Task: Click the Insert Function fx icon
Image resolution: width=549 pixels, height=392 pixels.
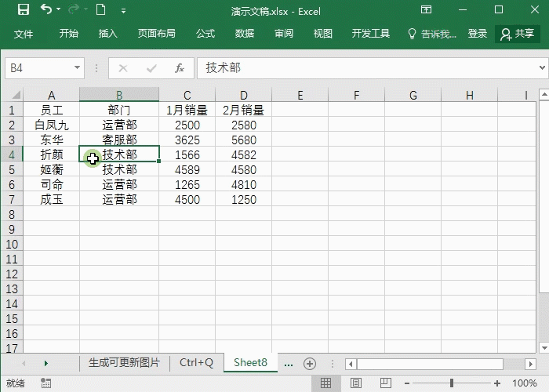Action: coord(180,68)
